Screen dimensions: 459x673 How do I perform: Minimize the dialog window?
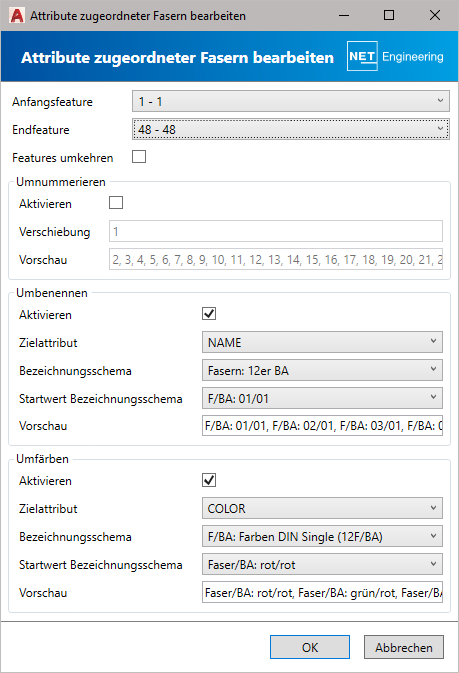tap(343, 15)
